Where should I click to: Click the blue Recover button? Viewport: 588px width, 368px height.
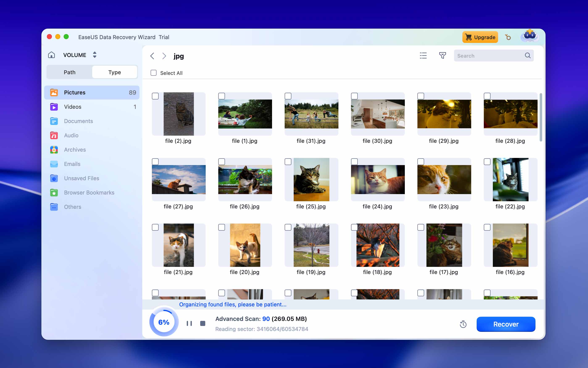point(506,324)
